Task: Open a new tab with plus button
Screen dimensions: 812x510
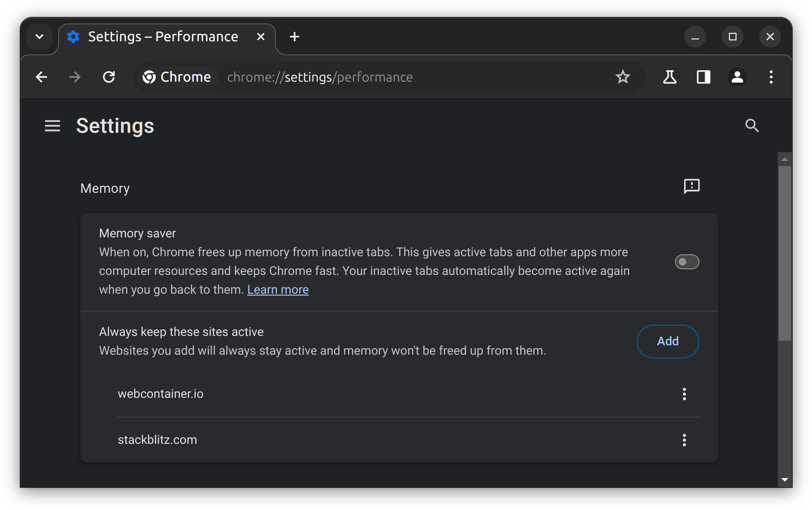Action: 294,37
